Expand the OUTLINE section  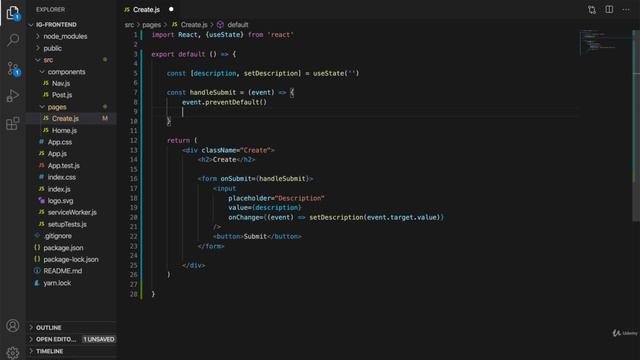click(72, 328)
